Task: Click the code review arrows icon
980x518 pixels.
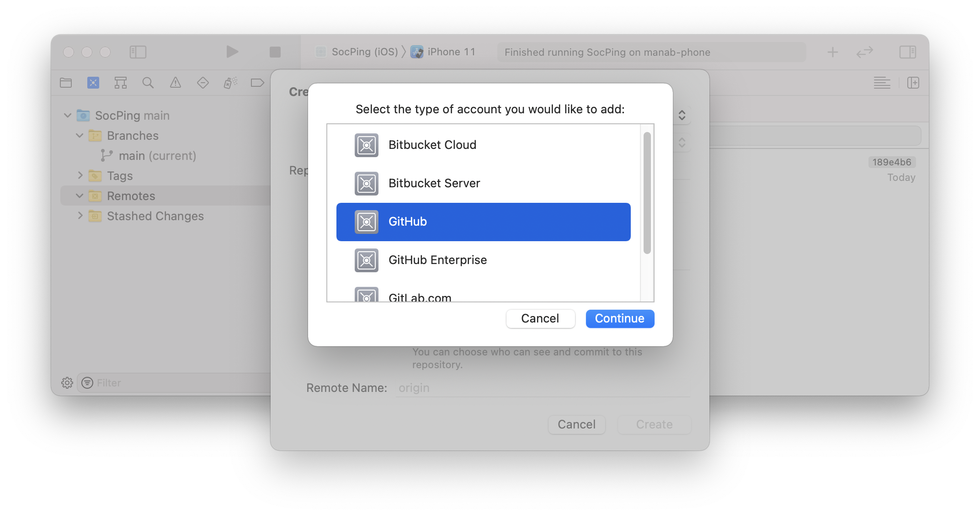Action: (865, 52)
